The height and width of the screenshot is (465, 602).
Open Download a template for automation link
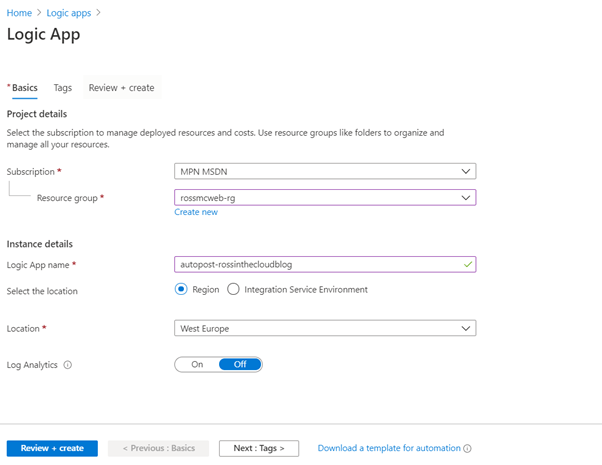click(x=389, y=448)
